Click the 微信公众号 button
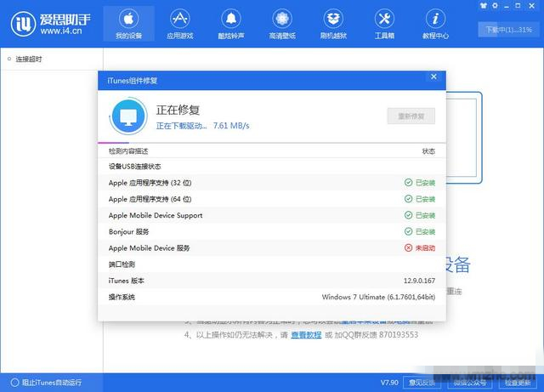Screen dimensions: 544x392 470,383
